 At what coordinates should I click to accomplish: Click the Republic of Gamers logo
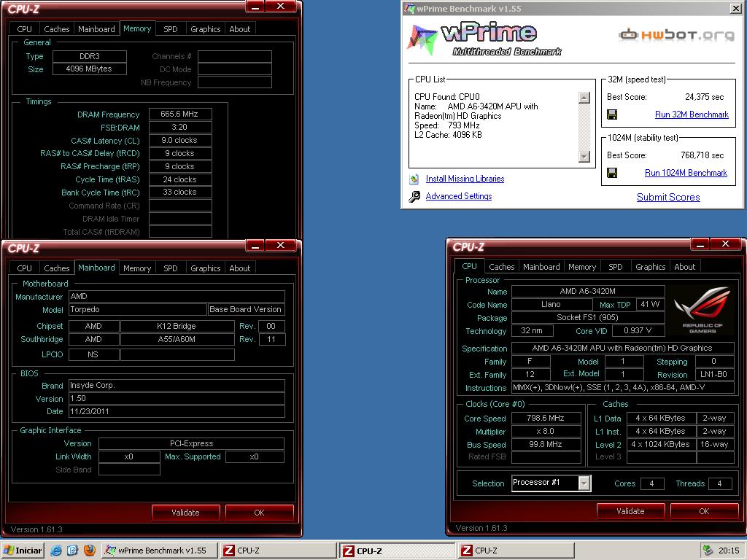pos(702,309)
